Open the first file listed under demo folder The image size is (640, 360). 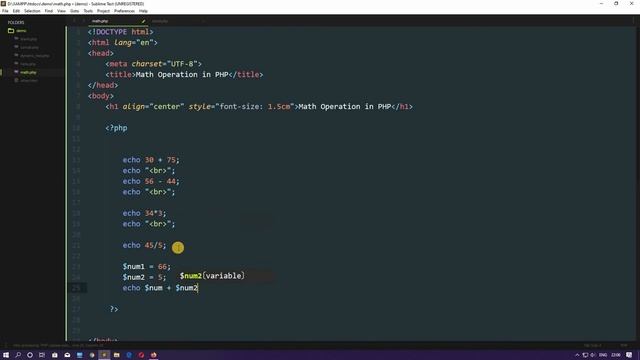pos(29,39)
